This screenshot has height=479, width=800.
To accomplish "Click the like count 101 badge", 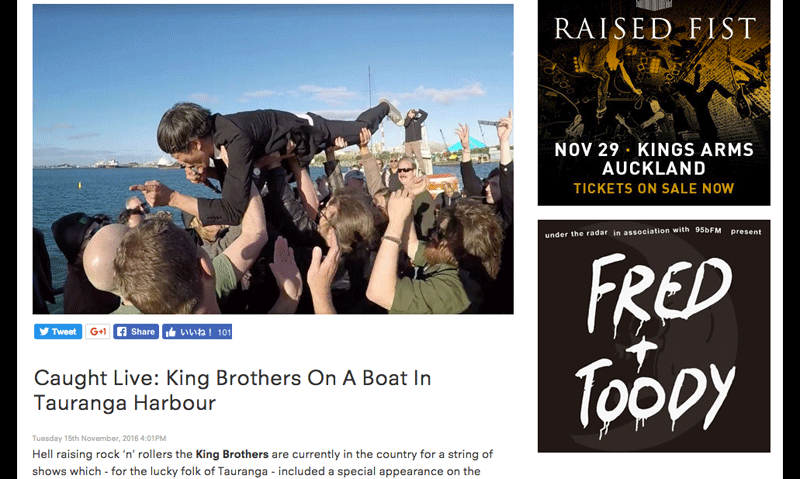I will 224,332.
